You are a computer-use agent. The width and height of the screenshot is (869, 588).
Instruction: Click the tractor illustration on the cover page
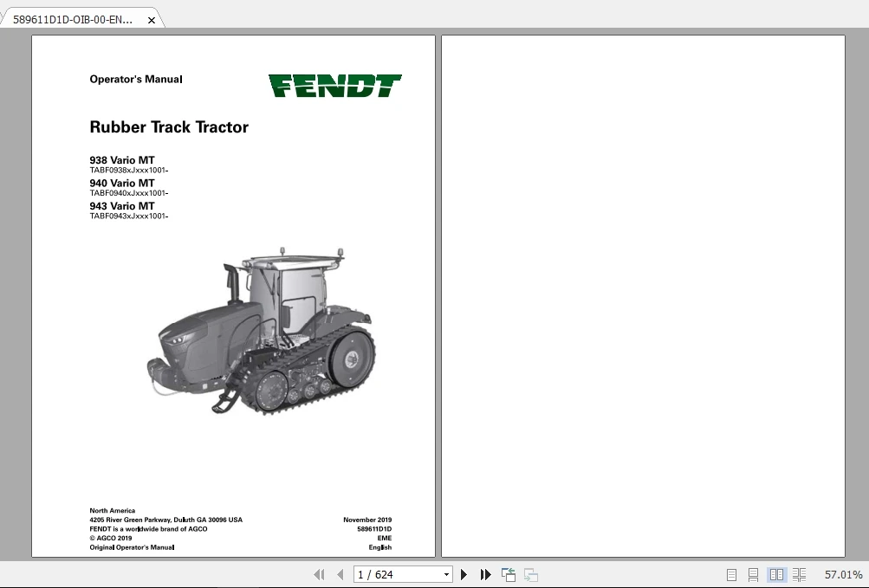(x=262, y=331)
